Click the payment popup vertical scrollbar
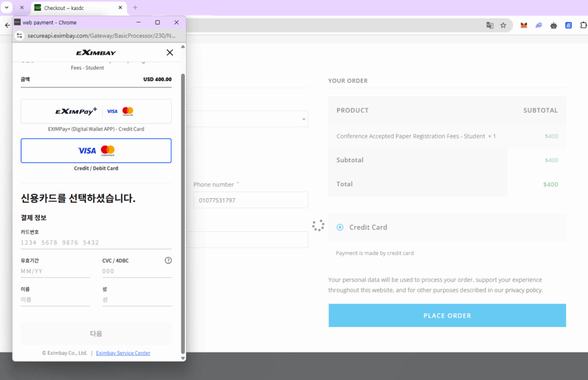Viewport: 588px width, 380px height. [183, 213]
